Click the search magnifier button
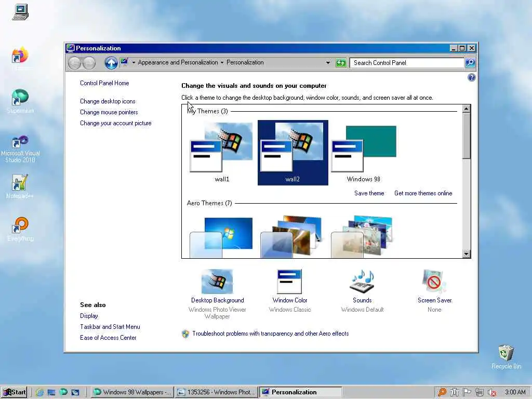Image resolution: width=532 pixels, height=399 pixels. click(x=470, y=63)
